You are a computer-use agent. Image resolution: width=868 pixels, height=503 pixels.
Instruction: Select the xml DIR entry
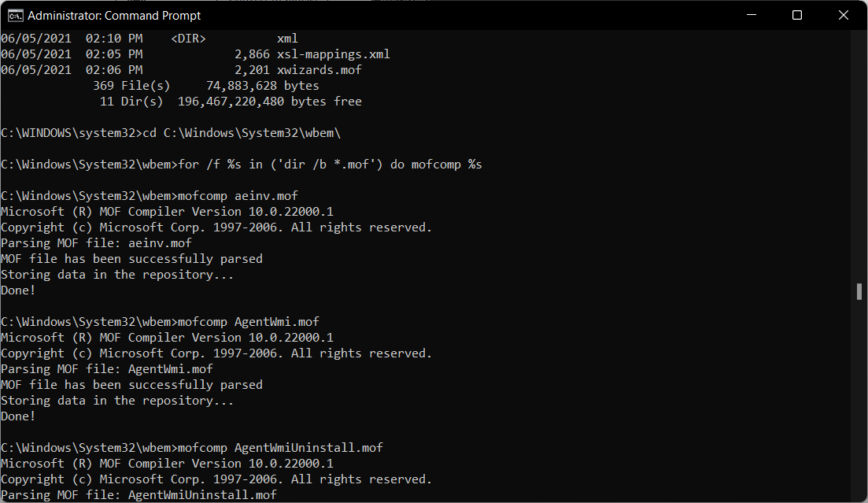point(287,38)
